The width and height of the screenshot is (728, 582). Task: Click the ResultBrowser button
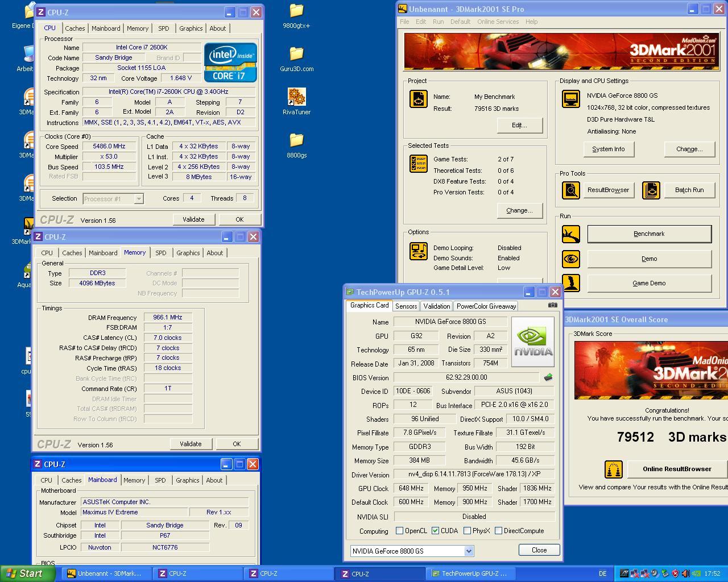pyautogui.click(x=609, y=190)
